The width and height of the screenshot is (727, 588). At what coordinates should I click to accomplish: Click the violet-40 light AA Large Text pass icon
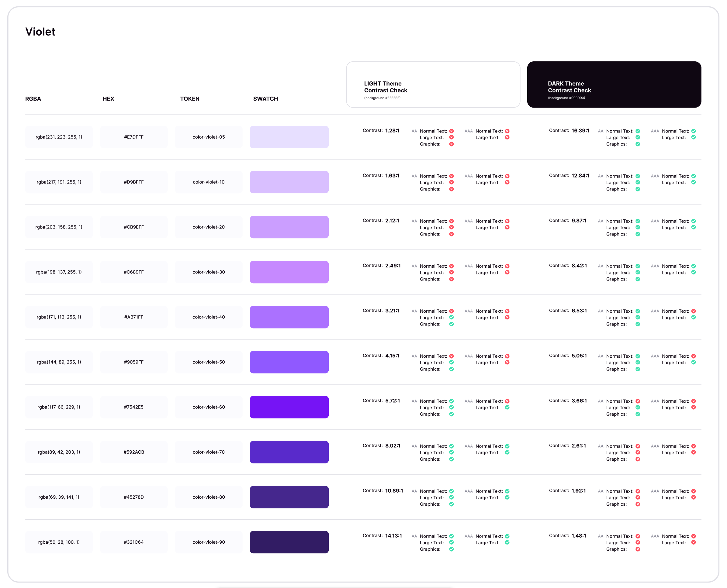(452, 317)
